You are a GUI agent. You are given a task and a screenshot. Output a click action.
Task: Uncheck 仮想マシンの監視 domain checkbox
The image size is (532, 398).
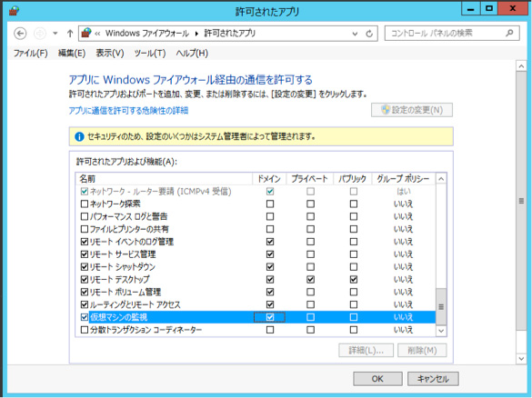[x=270, y=317]
